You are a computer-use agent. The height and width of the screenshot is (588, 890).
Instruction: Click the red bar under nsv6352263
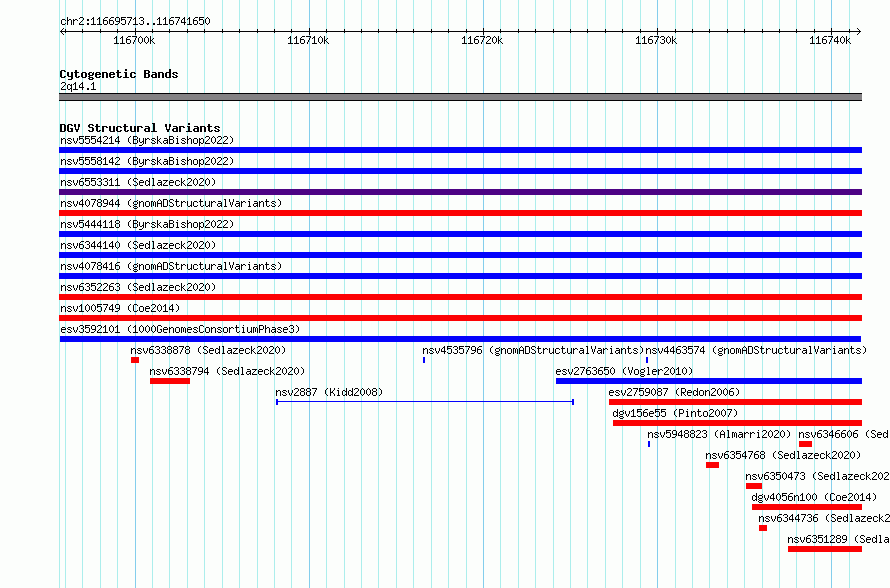click(460, 297)
